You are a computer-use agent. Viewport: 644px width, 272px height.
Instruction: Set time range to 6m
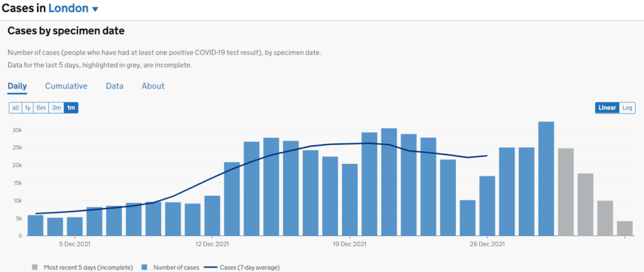coord(41,108)
